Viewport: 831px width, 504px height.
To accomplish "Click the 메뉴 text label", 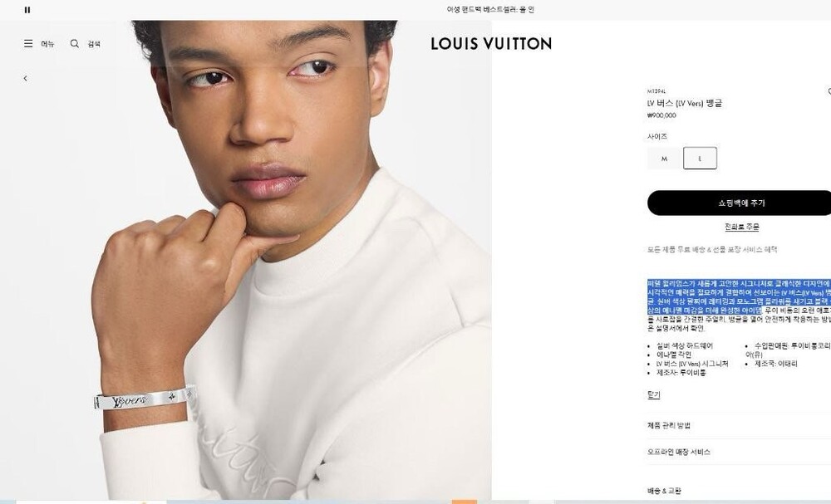I will 47,44.
